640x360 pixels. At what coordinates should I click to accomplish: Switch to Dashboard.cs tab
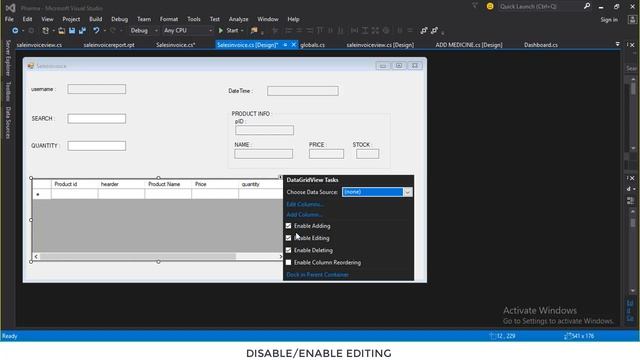coord(541,45)
